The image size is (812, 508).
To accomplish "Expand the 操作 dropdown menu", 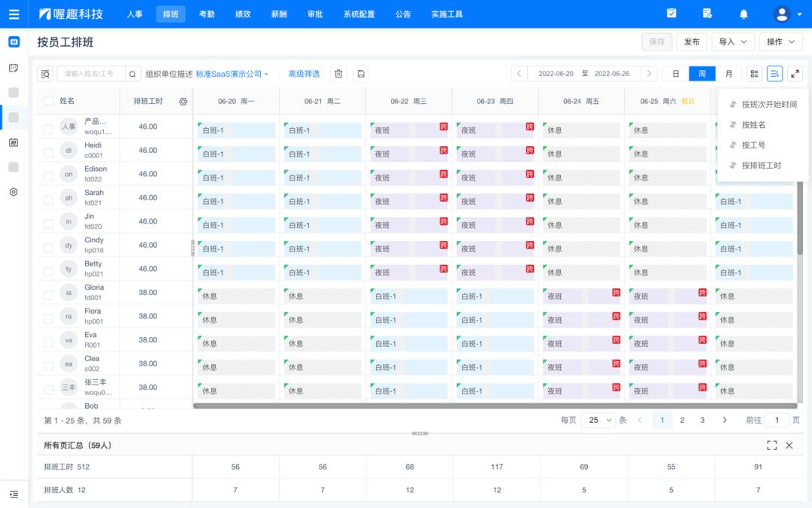I will pos(780,42).
